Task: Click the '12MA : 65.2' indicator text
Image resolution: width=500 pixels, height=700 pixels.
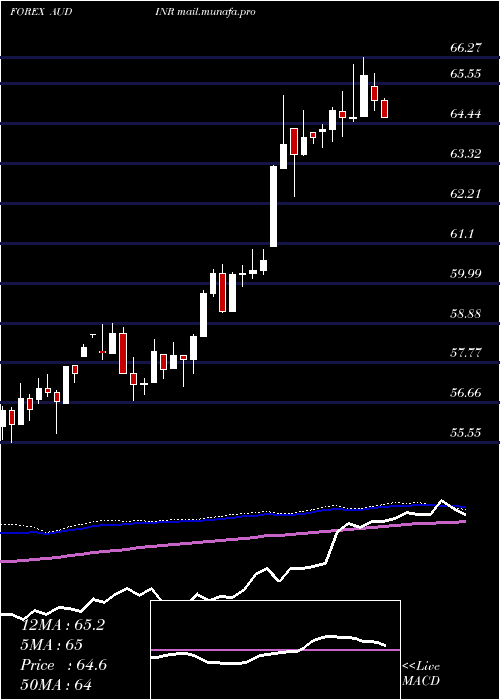Action: click(x=63, y=625)
